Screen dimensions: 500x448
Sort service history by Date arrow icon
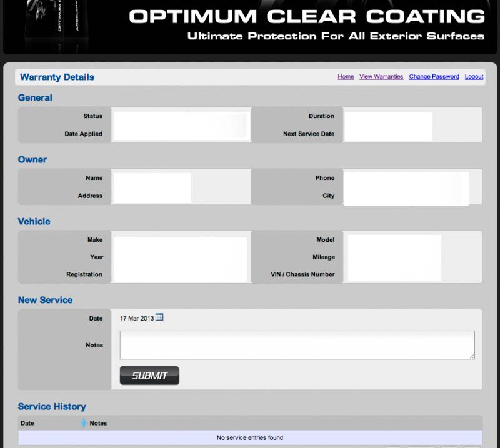point(84,423)
